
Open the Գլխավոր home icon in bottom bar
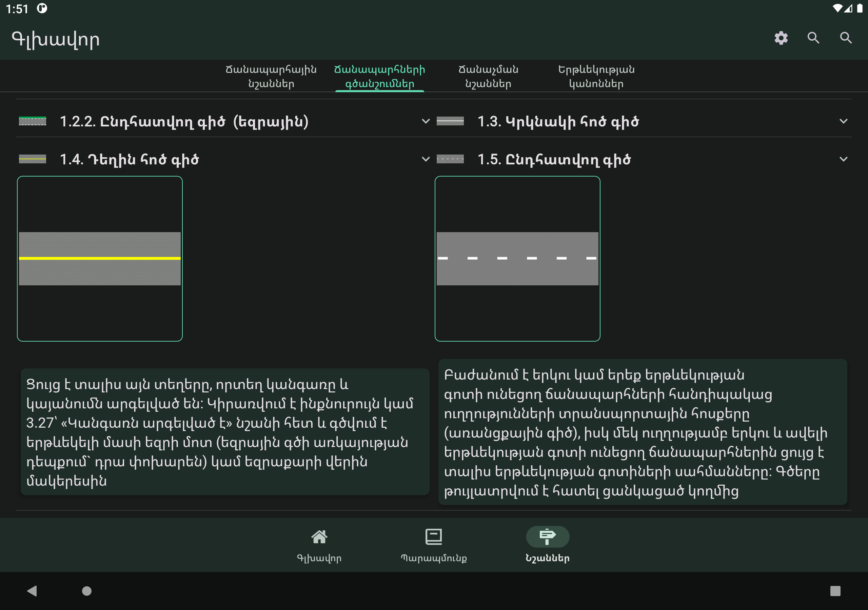(x=319, y=537)
